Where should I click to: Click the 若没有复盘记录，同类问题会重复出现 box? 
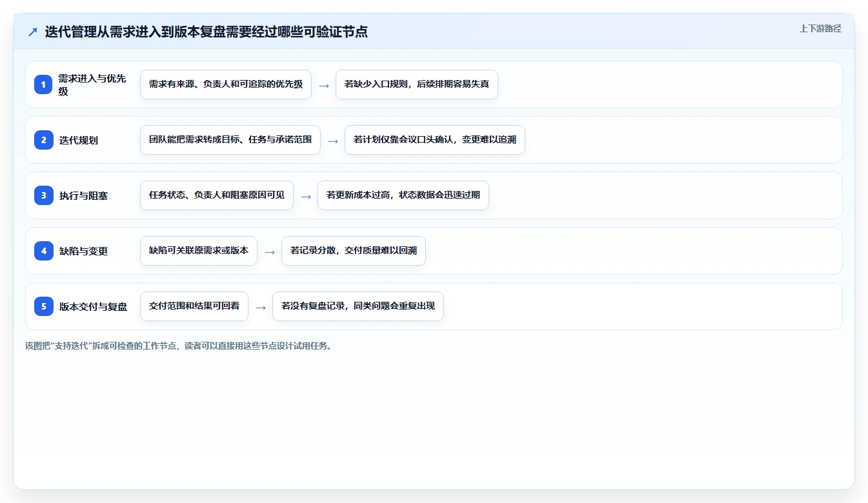pos(358,306)
